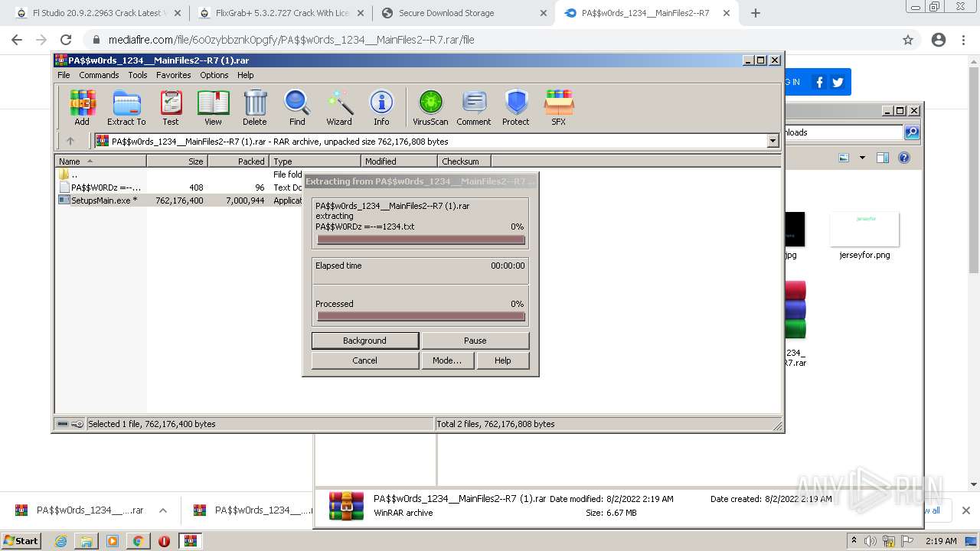Share on Facebook icon
The width and height of the screenshot is (980, 551).
tap(819, 83)
